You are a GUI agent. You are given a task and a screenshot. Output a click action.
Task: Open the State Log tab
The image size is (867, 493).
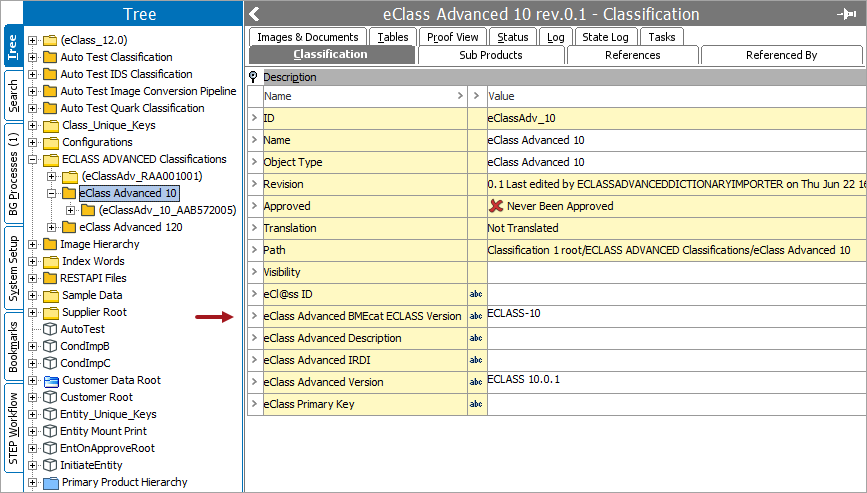[605, 36]
